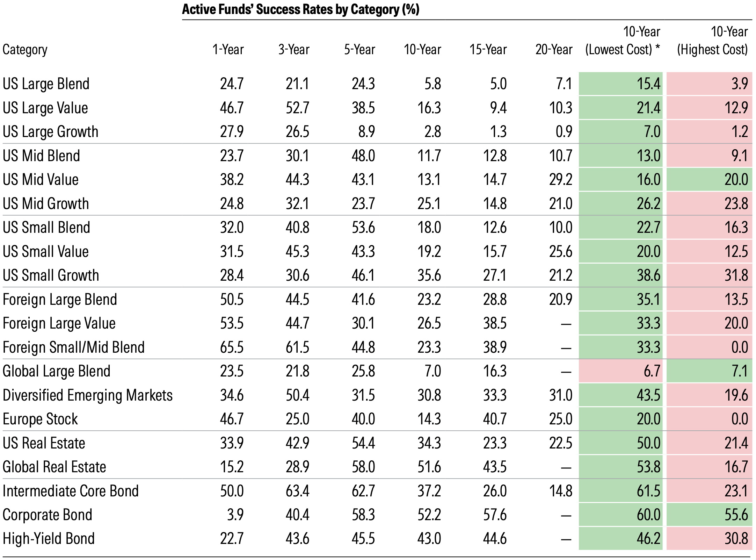This screenshot has width=756, height=560.
Task: Select the 20-Year column header
Action: 554,50
